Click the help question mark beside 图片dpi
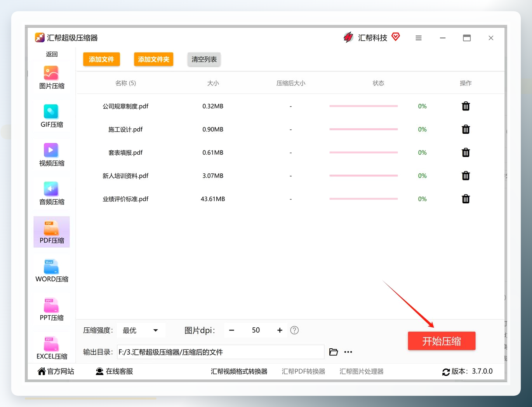The image size is (532, 407). coord(294,330)
